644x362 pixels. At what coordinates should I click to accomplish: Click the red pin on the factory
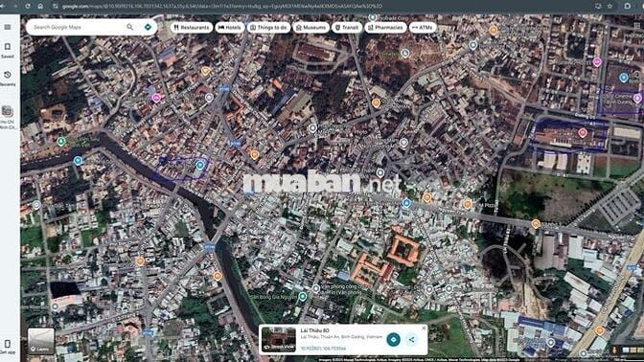click(582, 132)
